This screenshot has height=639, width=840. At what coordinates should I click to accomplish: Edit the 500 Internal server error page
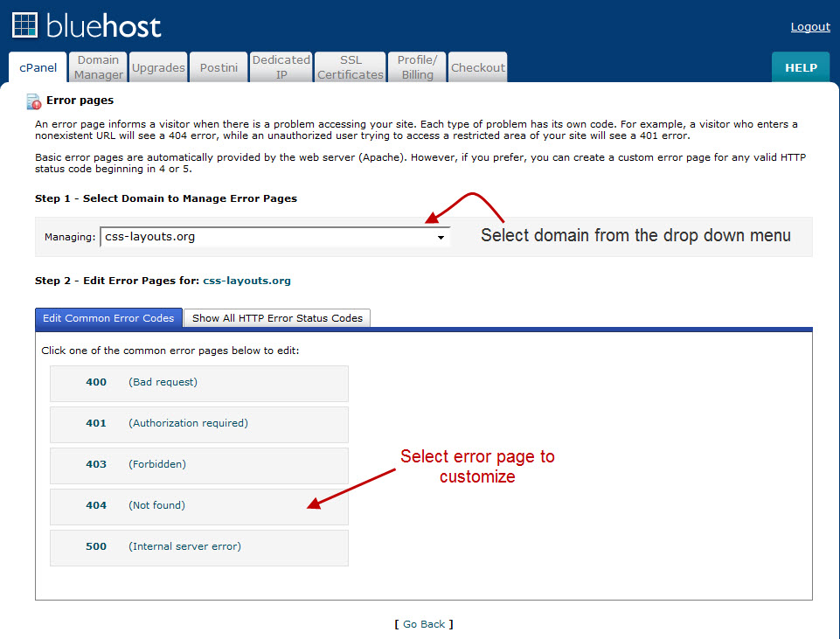click(x=199, y=548)
